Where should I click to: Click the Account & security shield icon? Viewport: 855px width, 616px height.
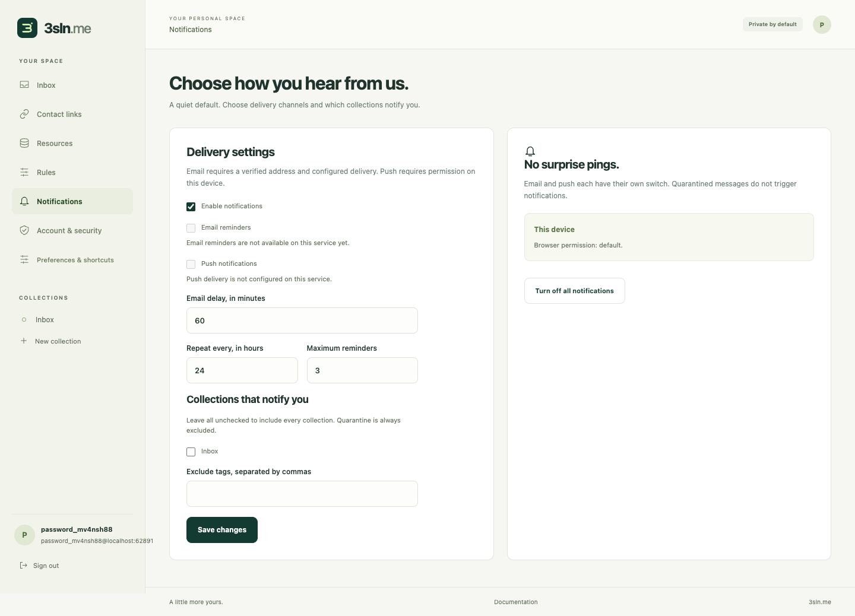(x=24, y=230)
